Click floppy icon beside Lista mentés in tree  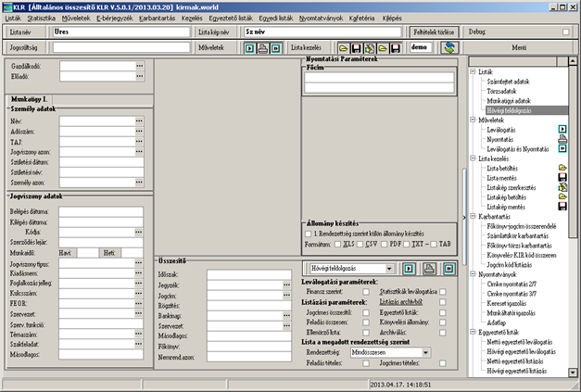pyautogui.click(x=562, y=178)
